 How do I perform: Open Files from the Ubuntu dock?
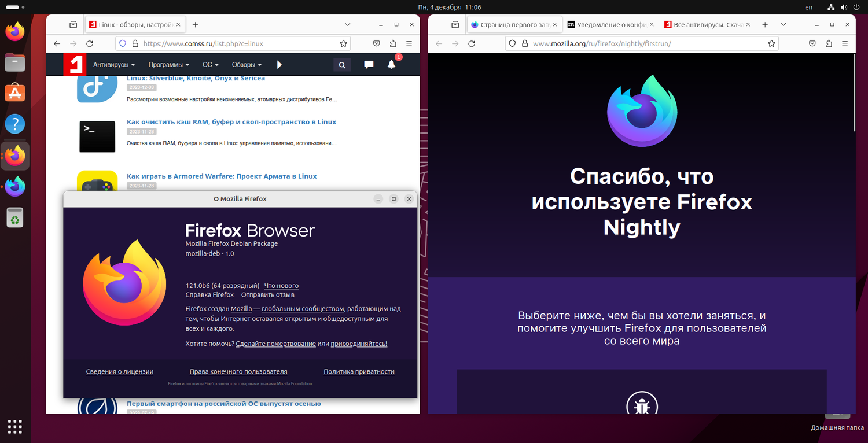click(x=15, y=62)
